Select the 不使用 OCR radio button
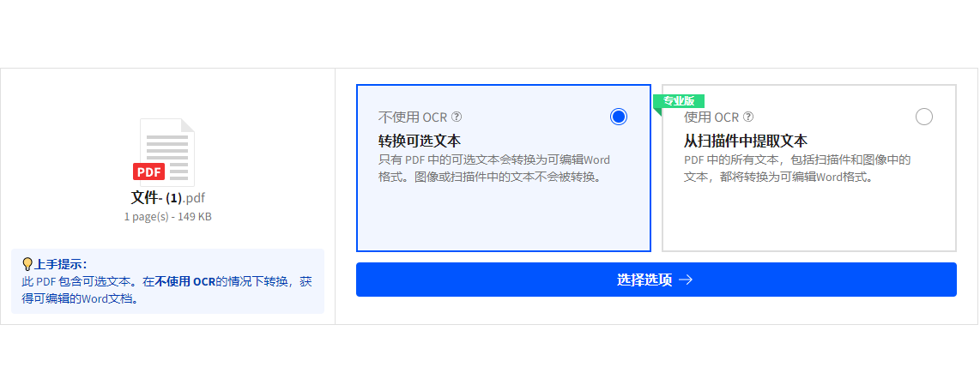 618,117
